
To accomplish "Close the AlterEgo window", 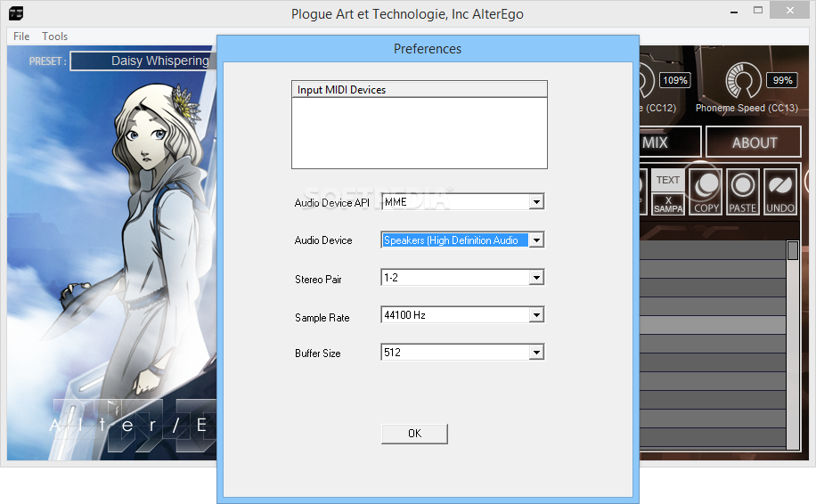I will [x=790, y=11].
